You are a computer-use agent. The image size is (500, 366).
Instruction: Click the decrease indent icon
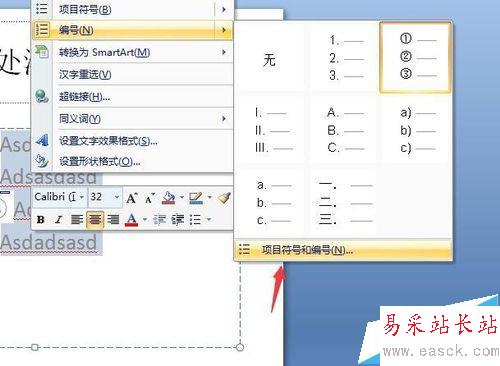(x=159, y=220)
